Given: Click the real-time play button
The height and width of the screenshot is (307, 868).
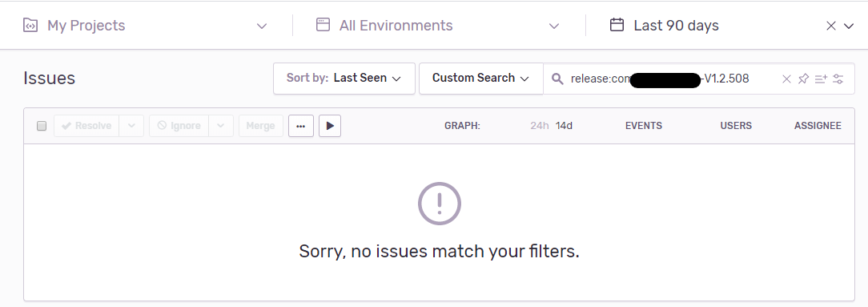Looking at the screenshot, I should click(330, 126).
